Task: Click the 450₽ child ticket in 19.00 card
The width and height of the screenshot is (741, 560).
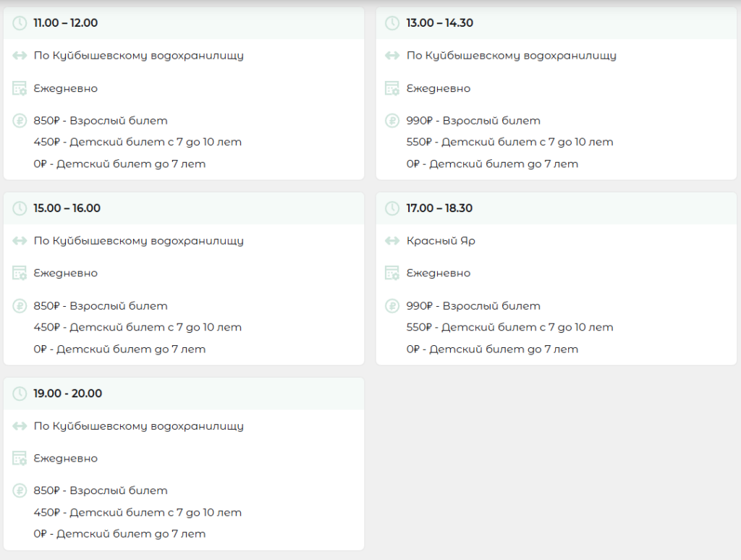Action: click(x=137, y=512)
